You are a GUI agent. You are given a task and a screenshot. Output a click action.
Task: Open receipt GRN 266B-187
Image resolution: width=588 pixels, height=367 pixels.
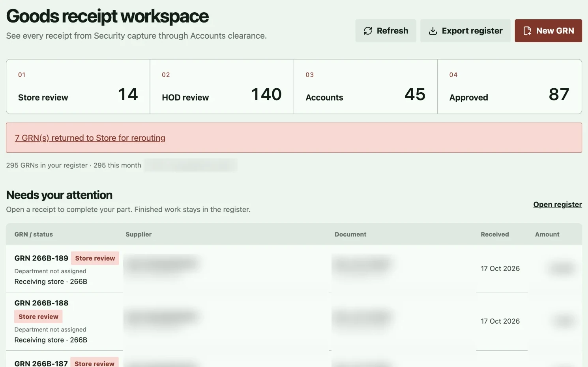coord(41,363)
